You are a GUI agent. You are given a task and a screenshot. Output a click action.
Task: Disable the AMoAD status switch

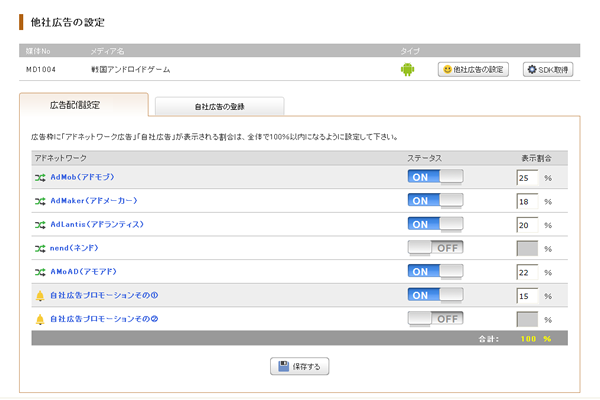[x=435, y=271]
